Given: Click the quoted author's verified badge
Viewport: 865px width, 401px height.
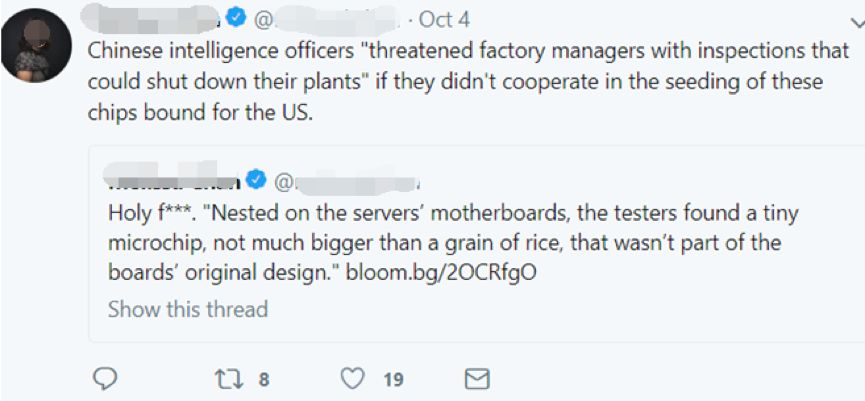Looking at the screenshot, I should (x=257, y=183).
